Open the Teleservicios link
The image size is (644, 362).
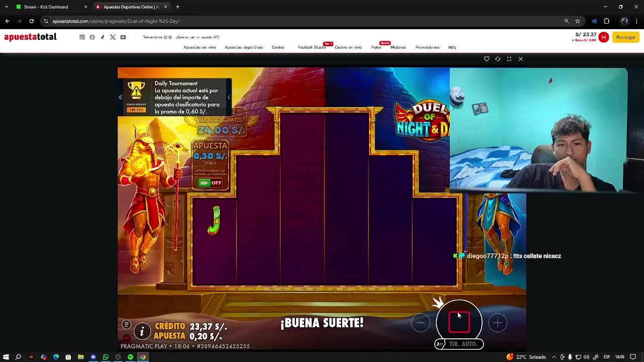(x=152, y=37)
